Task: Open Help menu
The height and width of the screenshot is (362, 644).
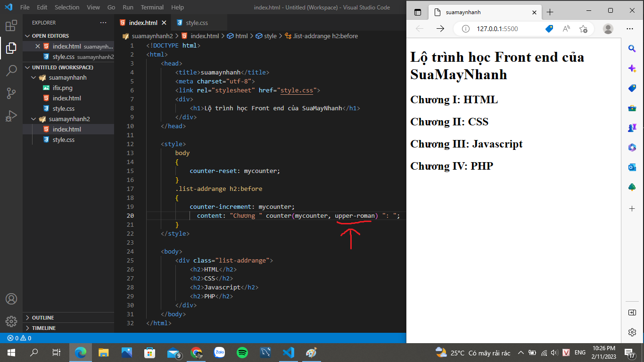Action: (178, 8)
